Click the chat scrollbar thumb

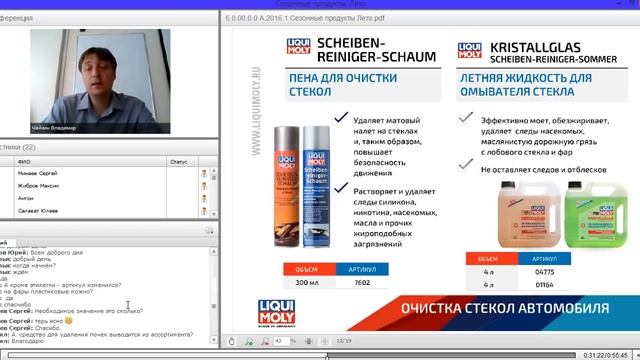[x=213, y=306]
